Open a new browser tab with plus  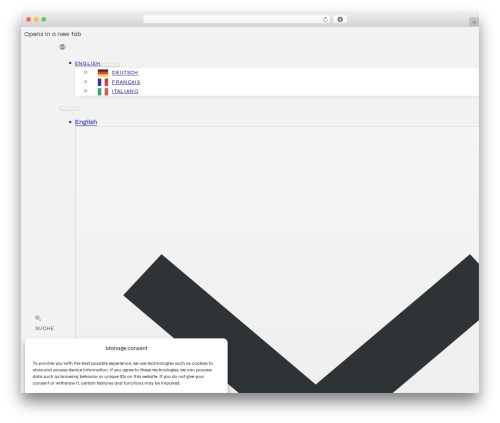[x=474, y=22]
